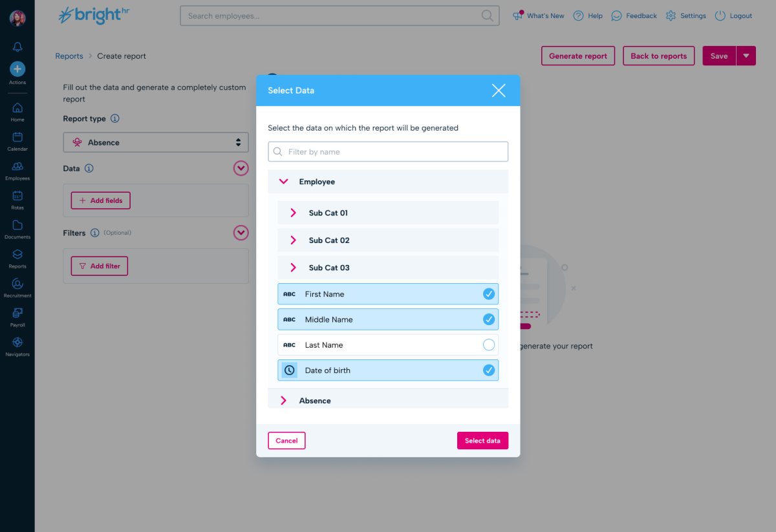Uncheck the Date of birth field
Viewport: 776px width, 532px height.
490,370
